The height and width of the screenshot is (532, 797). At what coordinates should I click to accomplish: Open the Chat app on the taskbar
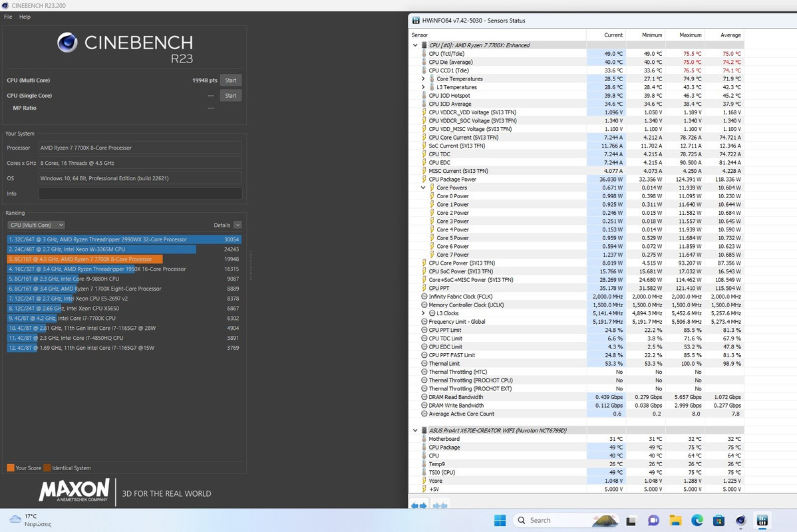(x=653, y=520)
